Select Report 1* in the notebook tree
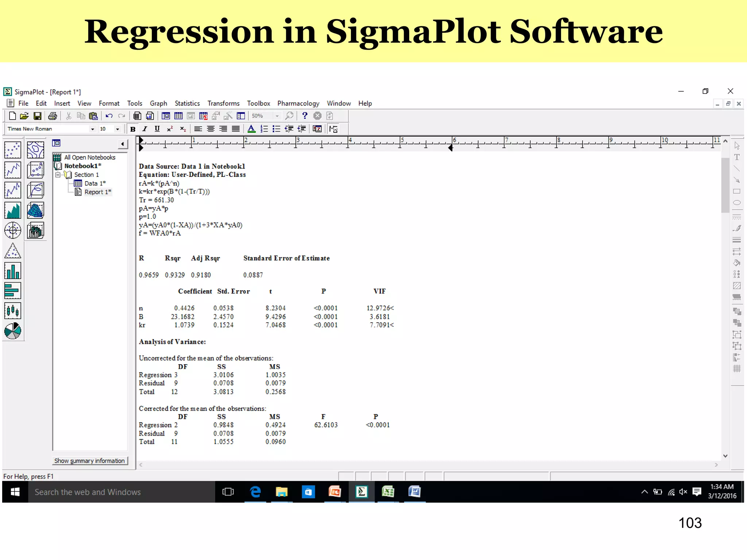The height and width of the screenshot is (560, 747). (x=98, y=192)
